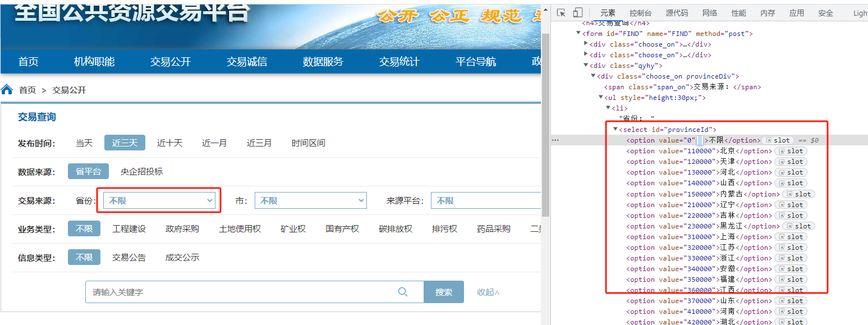Screen dimensions: 868x325
Task: Open the 交易统计 navigation menu item
Action: pyautogui.click(x=399, y=62)
